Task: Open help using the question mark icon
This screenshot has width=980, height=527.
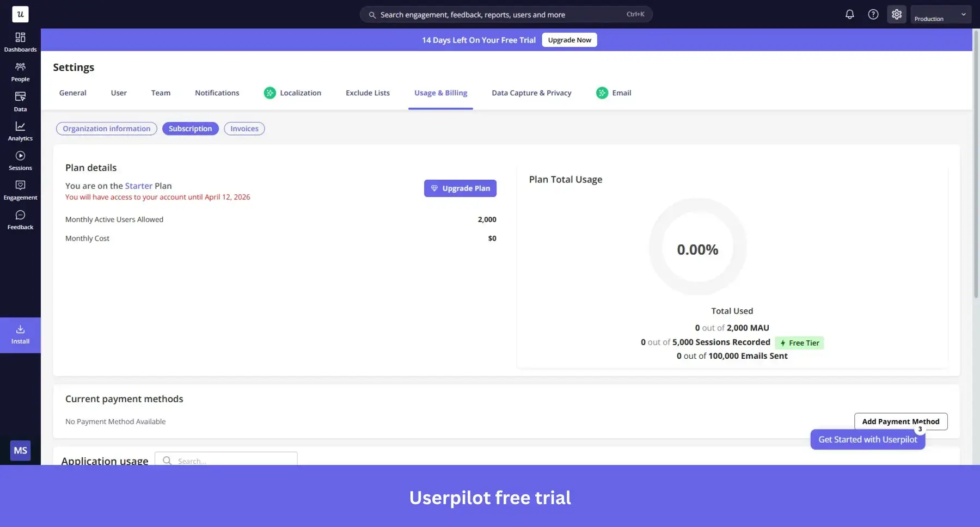Action: [x=873, y=14]
